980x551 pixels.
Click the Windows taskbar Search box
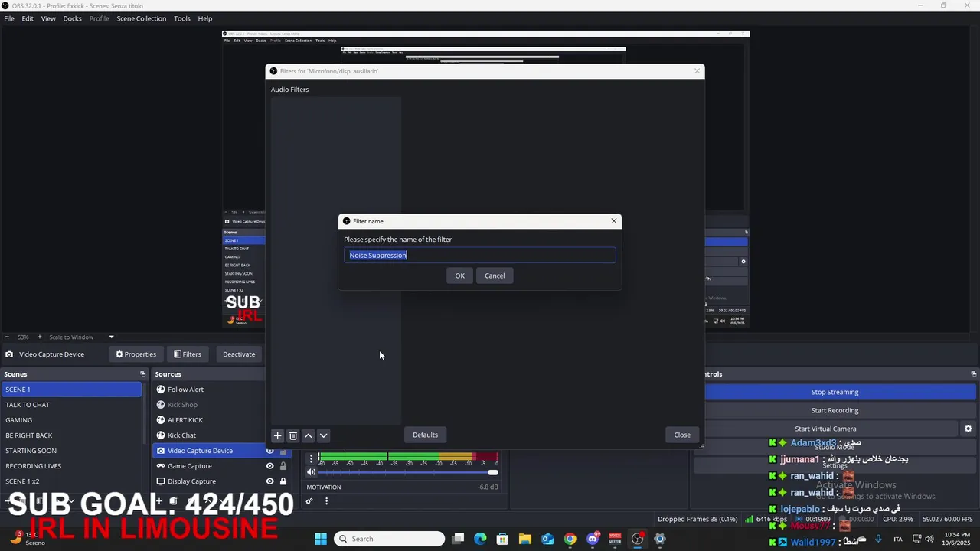390,539
